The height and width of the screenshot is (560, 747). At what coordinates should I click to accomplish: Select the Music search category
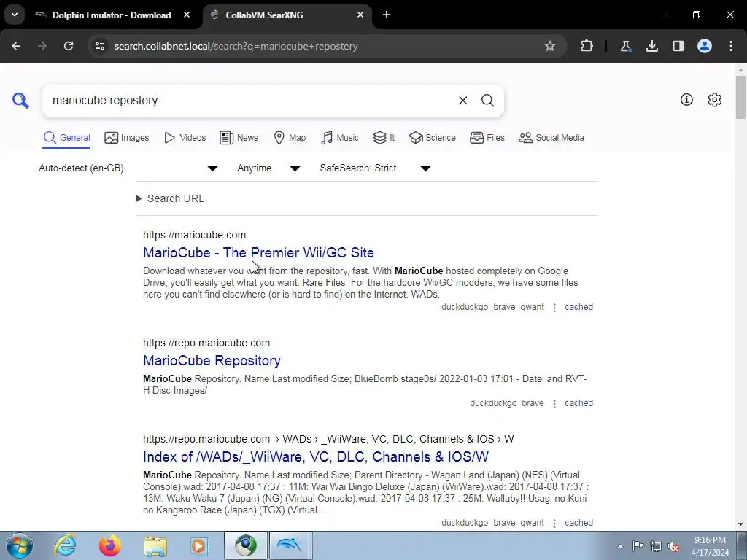pyautogui.click(x=340, y=138)
